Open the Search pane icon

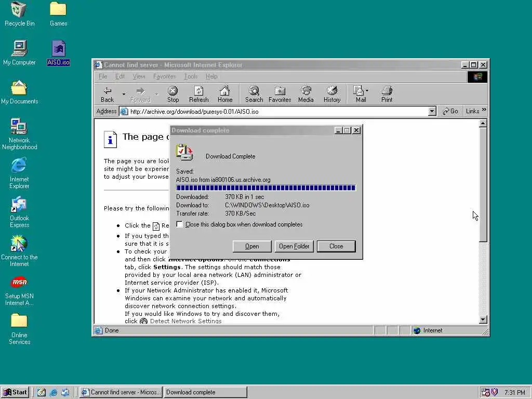tap(254, 94)
